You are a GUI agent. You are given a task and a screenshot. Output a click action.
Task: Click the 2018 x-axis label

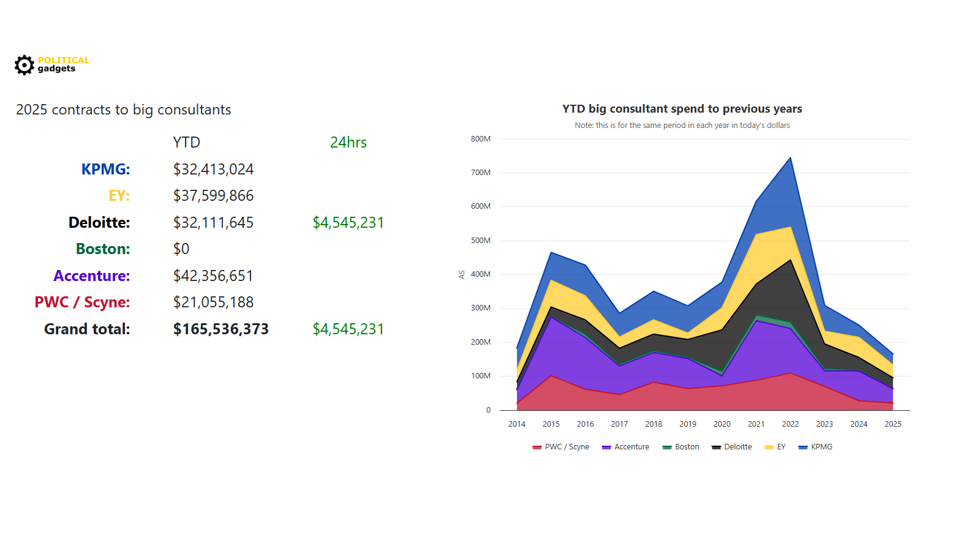(x=654, y=424)
